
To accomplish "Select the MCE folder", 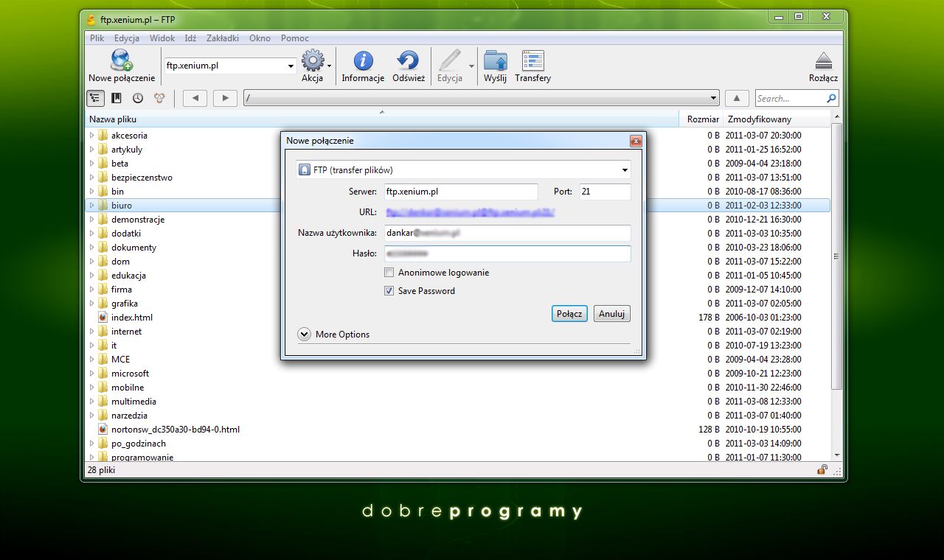I will point(120,360).
